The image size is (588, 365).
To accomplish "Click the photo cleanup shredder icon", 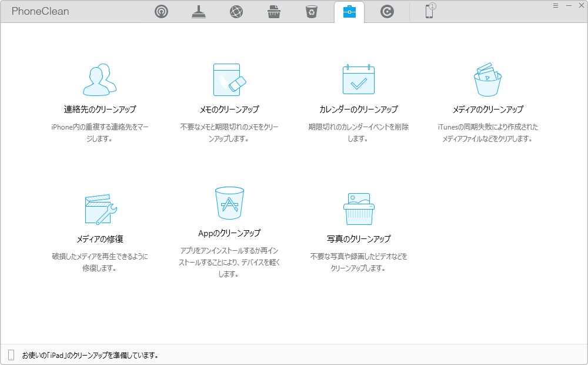I will point(359,209).
